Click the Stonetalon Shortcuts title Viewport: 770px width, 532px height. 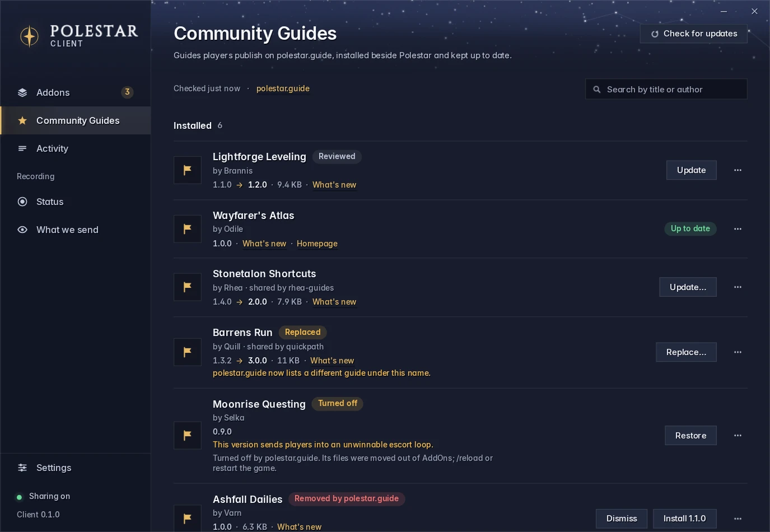[264, 274]
